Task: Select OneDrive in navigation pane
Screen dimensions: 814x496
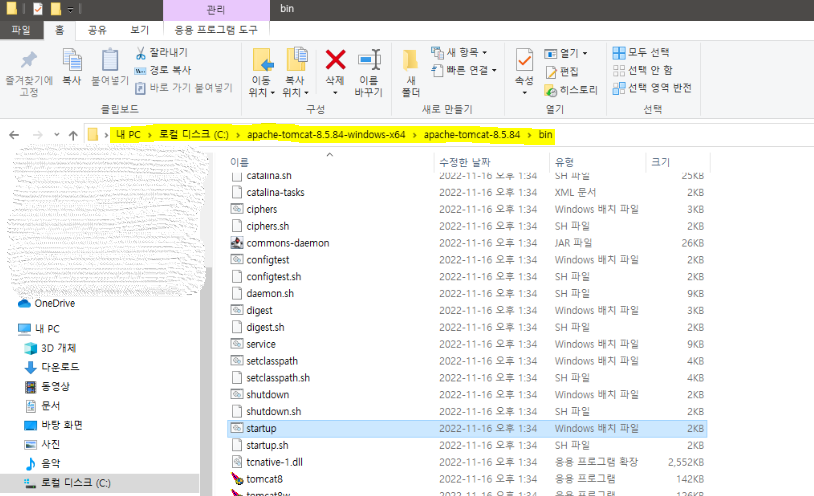Action: pos(47,303)
